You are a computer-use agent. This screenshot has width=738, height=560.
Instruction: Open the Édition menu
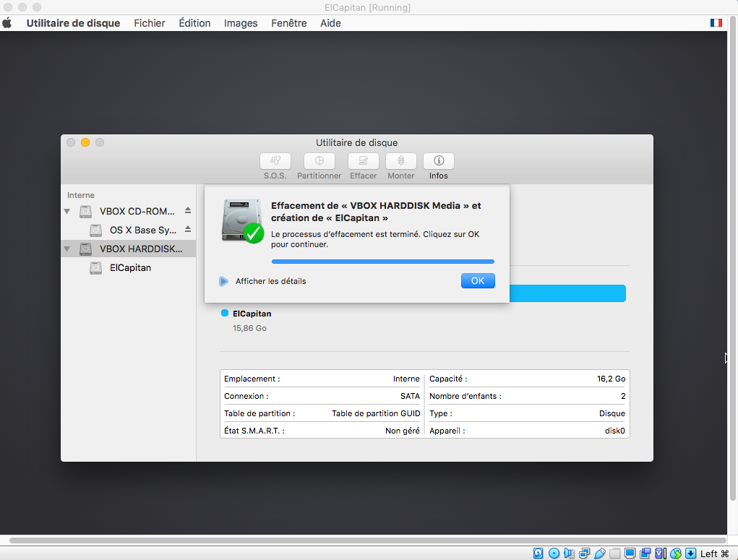tap(194, 23)
